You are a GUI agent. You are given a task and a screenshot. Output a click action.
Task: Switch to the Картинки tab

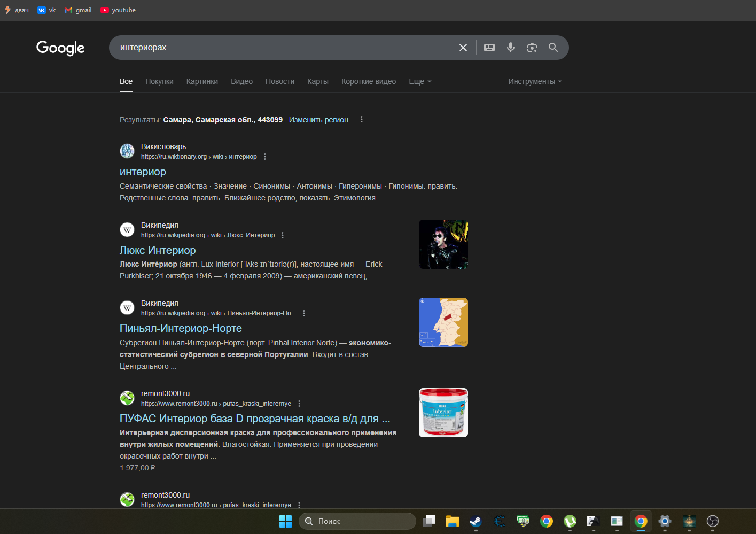202,81
